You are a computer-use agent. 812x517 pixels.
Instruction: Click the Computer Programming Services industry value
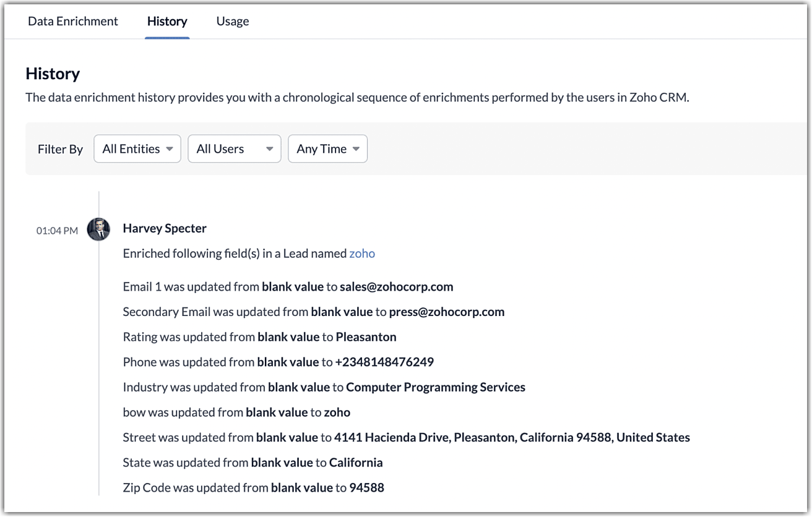coord(435,387)
